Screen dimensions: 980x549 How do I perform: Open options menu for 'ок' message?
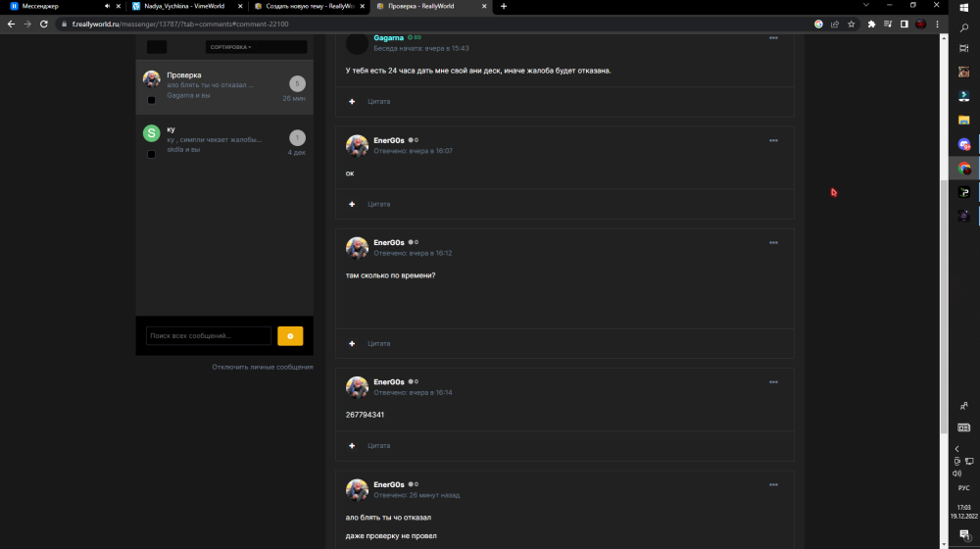(x=773, y=141)
